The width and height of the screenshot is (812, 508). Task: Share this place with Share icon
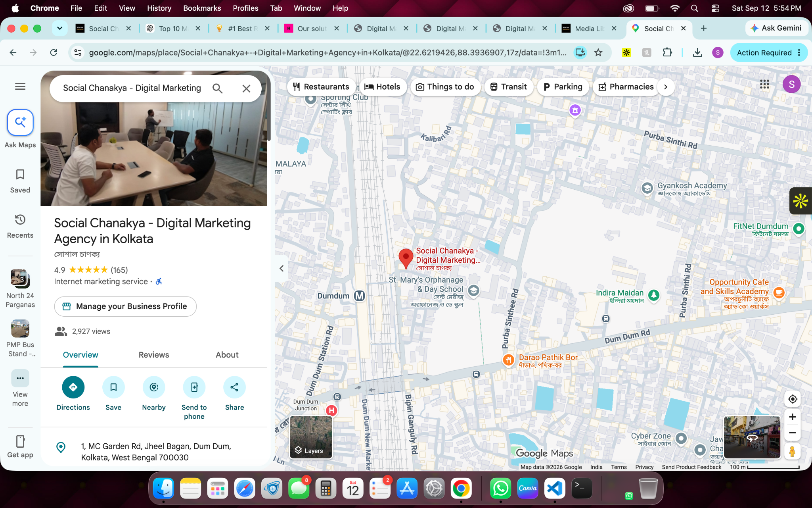[x=234, y=387]
